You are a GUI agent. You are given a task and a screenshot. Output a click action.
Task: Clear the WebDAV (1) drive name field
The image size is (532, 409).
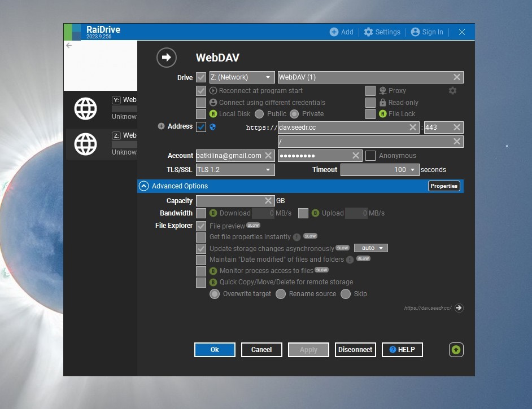pos(457,77)
